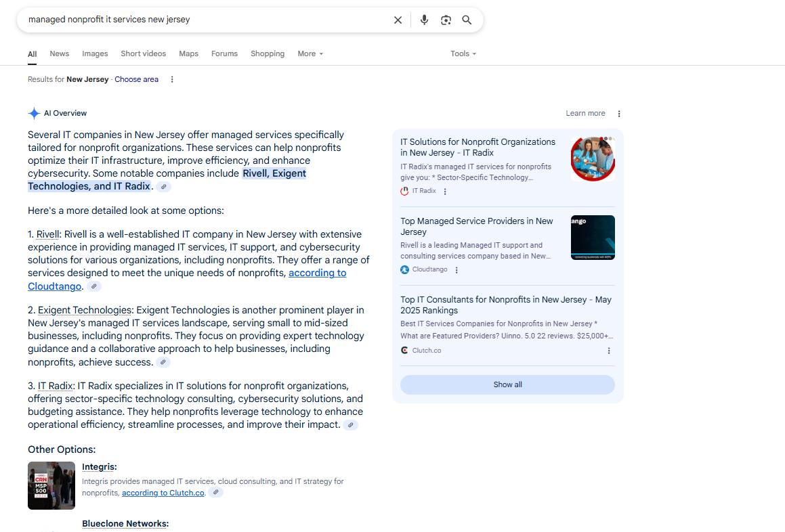
Task: Open the Exigent Technologies underlined term
Action: click(x=85, y=310)
